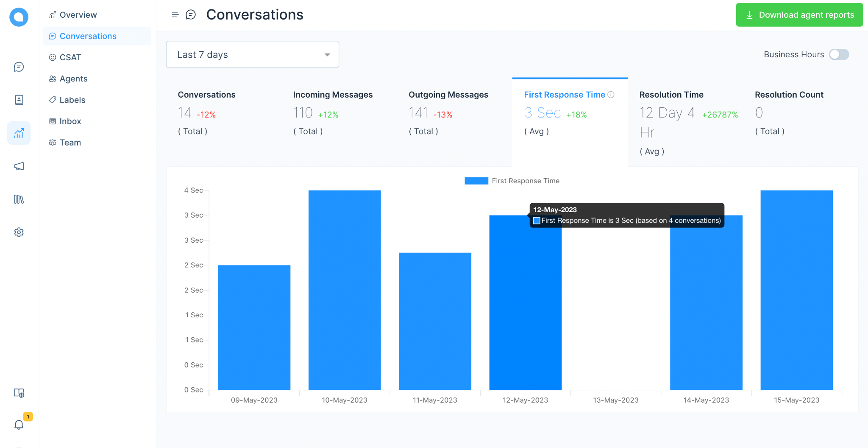Open the CSAT reports menu item
Screen dimensions: 868x448
97,57
